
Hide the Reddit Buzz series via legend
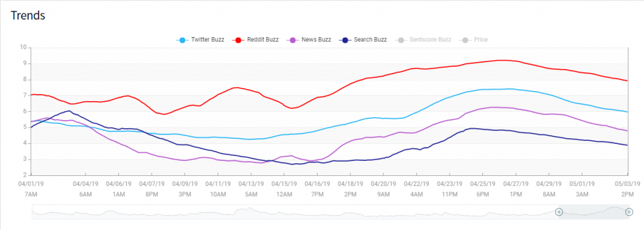[255, 40]
